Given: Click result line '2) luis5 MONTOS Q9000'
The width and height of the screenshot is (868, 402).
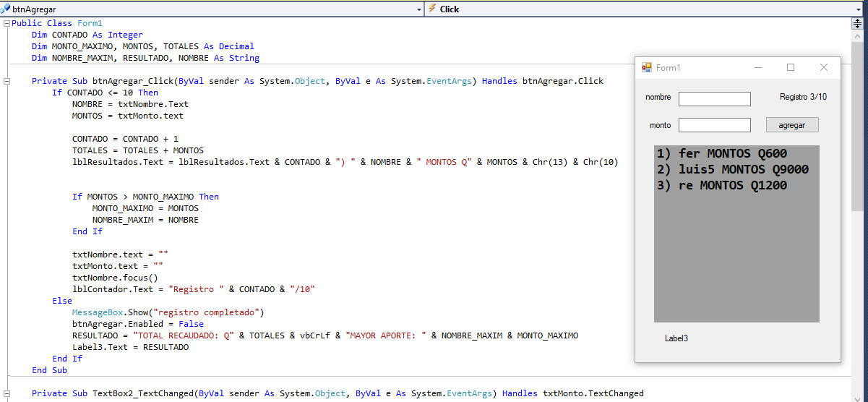Looking at the screenshot, I should click(733, 169).
